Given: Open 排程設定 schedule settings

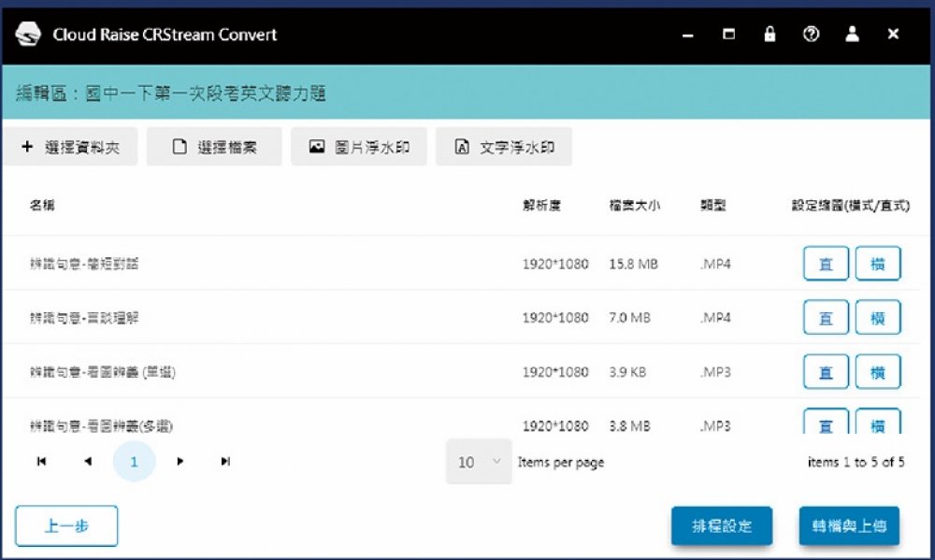Looking at the screenshot, I should pyautogui.click(x=721, y=525).
